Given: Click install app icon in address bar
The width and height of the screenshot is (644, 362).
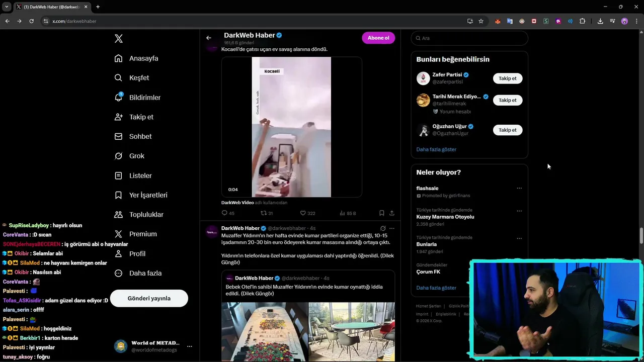Looking at the screenshot, I should click(x=470, y=21).
